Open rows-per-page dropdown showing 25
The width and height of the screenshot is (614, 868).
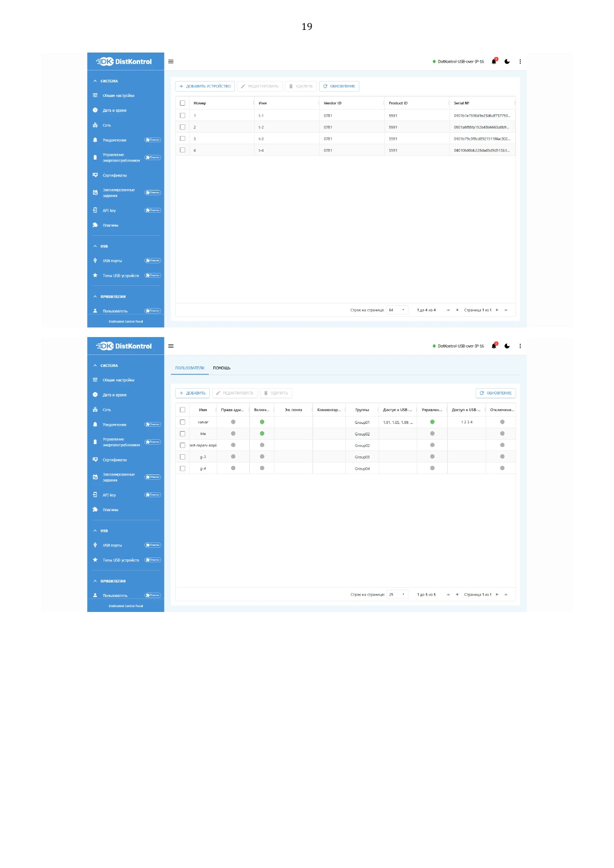click(397, 595)
